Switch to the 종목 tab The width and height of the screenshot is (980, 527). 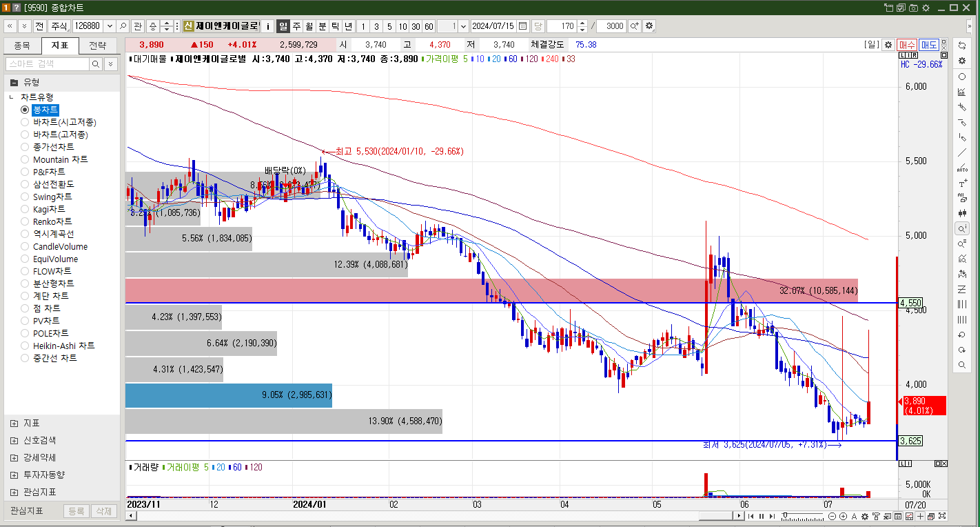click(x=22, y=46)
